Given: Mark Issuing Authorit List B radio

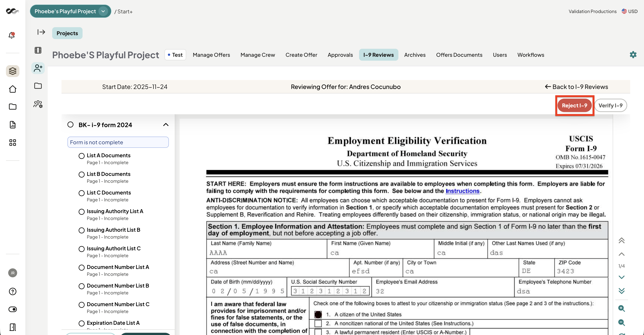Looking at the screenshot, I should tap(81, 230).
